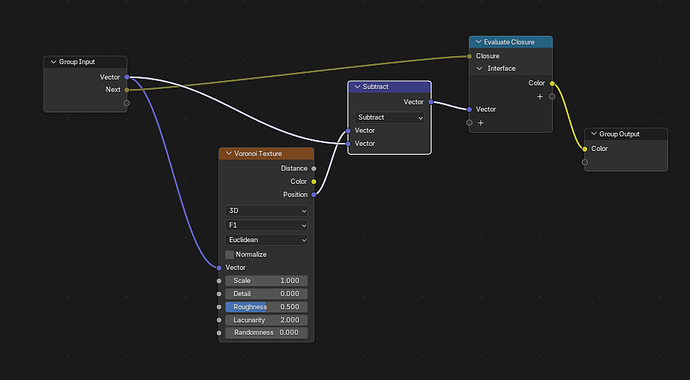The width and height of the screenshot is (690, 380).
Task: Open the F1 feature dropdown
Action: 266,225
